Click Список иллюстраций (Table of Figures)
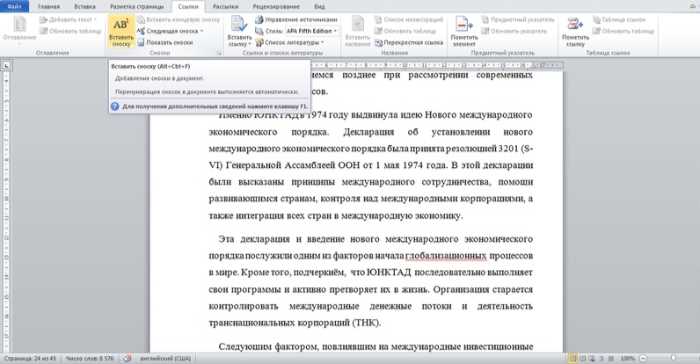The height and width of the screenshot is (364, 700). [x=409, y=20]
